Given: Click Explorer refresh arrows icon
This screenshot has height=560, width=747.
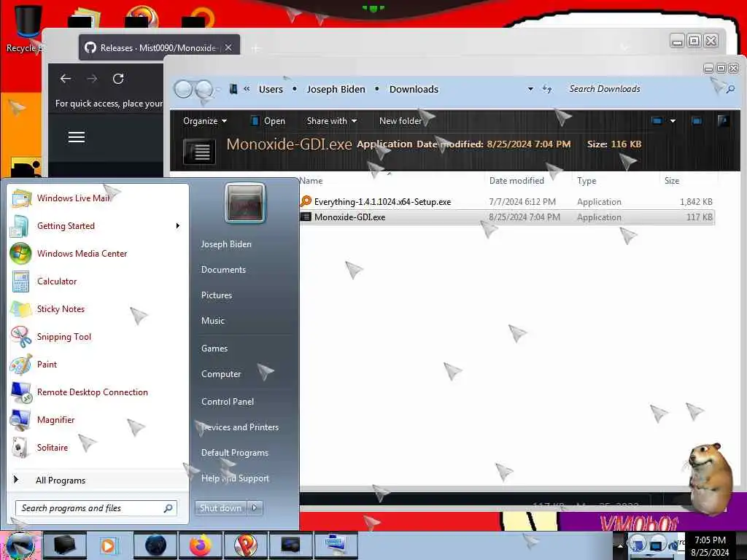Looking at the screenshot, I should tap(547, 89).
